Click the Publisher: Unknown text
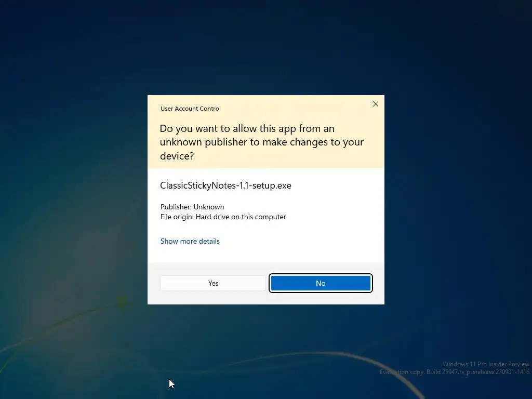 tap(192, 207)
